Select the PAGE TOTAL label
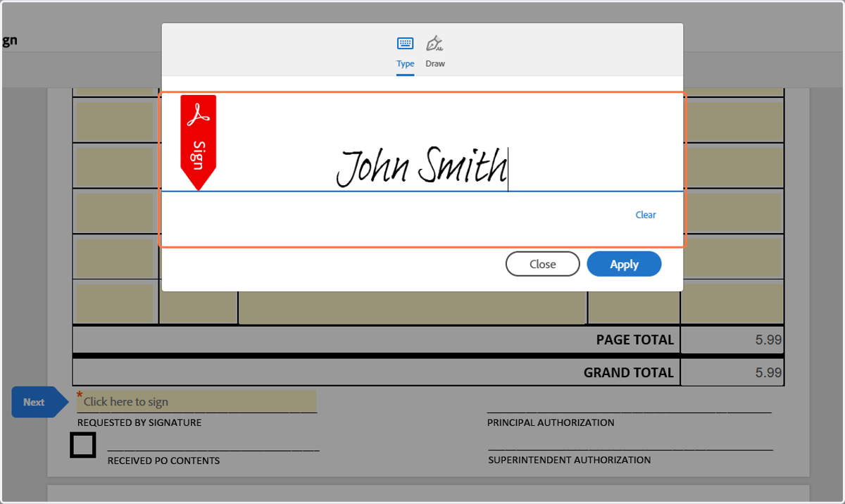 click(634, 339)
